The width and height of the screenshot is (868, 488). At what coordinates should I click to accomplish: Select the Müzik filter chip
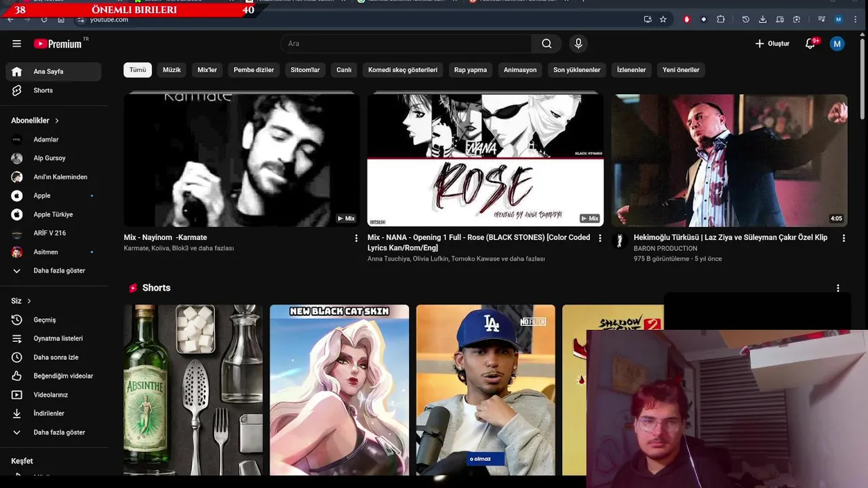tap(172, 70)
